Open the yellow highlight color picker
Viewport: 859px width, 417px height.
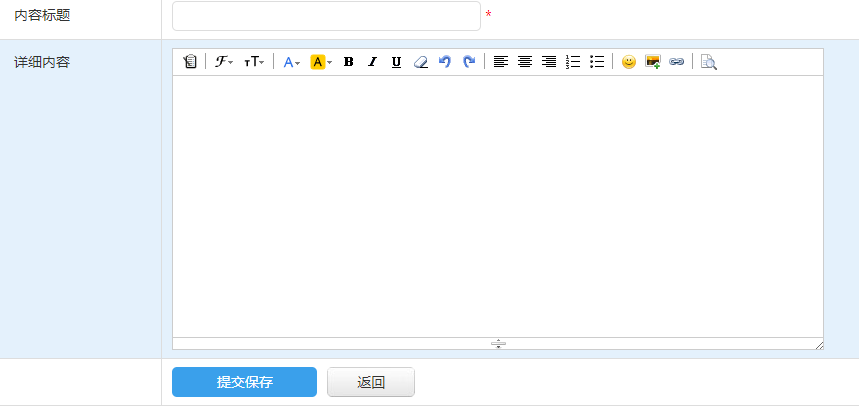[x=321, y=62]
